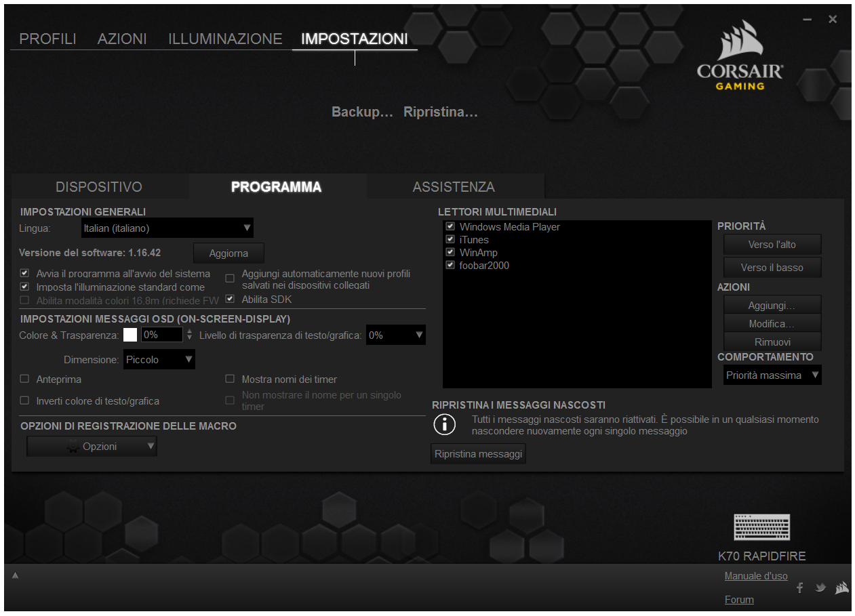Toggle 'Avvia il programma all'avvio del sistema' checkbox

(x=24, y=273)
